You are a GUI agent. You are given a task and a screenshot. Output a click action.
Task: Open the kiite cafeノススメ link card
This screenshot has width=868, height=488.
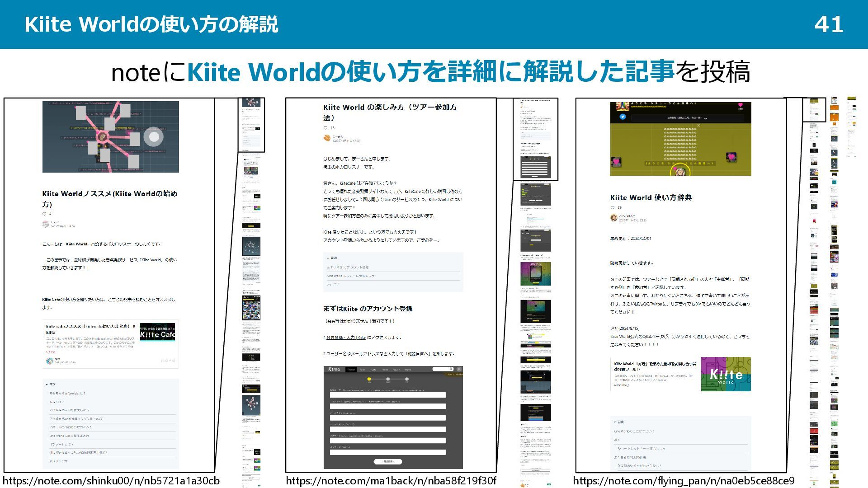(x=110, y=344)
